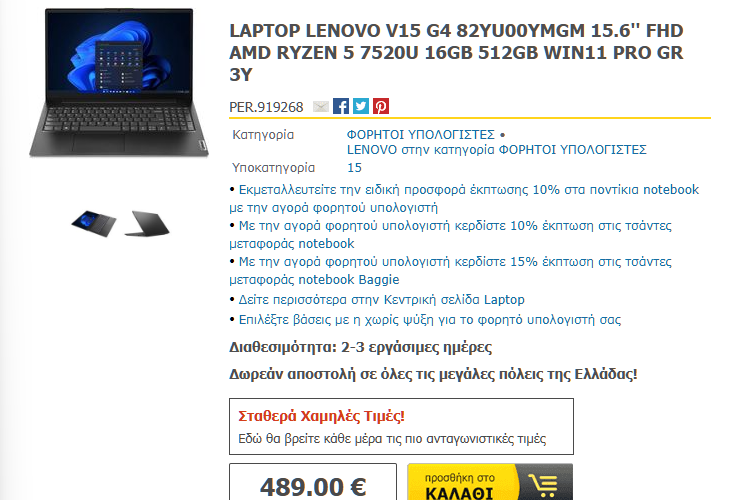
Task: View the laptop rear view thumbnail
Action: pos(147,223)
